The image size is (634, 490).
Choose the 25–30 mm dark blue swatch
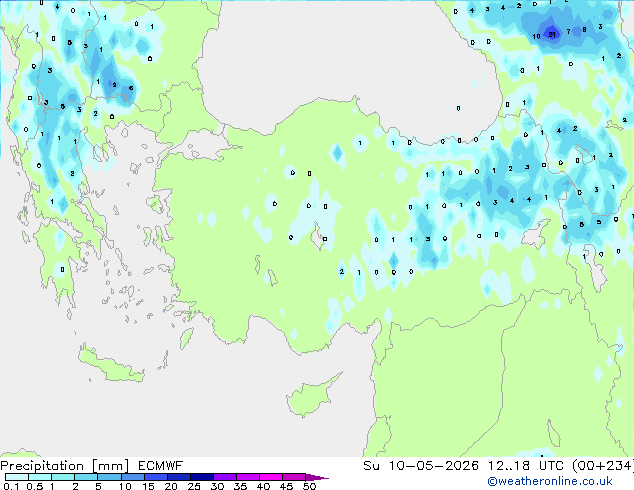[x=201, y=477]
